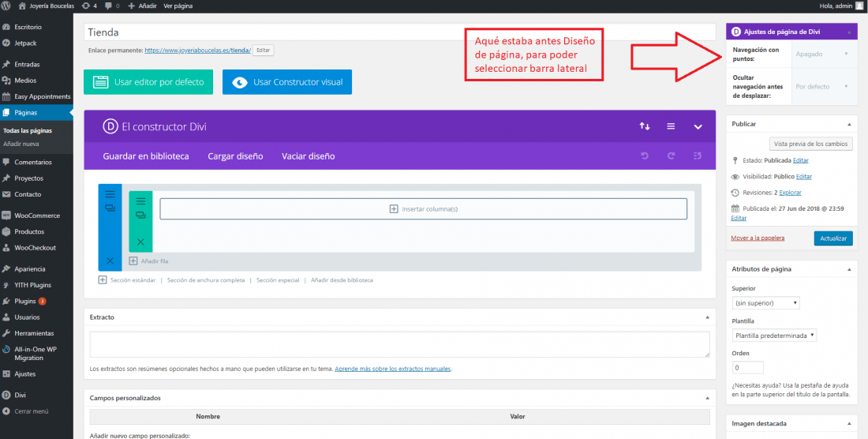Viewport: 868px width, 439px height.
Task: Clone the blue section via duplicate icon
Action: point(110,208)
